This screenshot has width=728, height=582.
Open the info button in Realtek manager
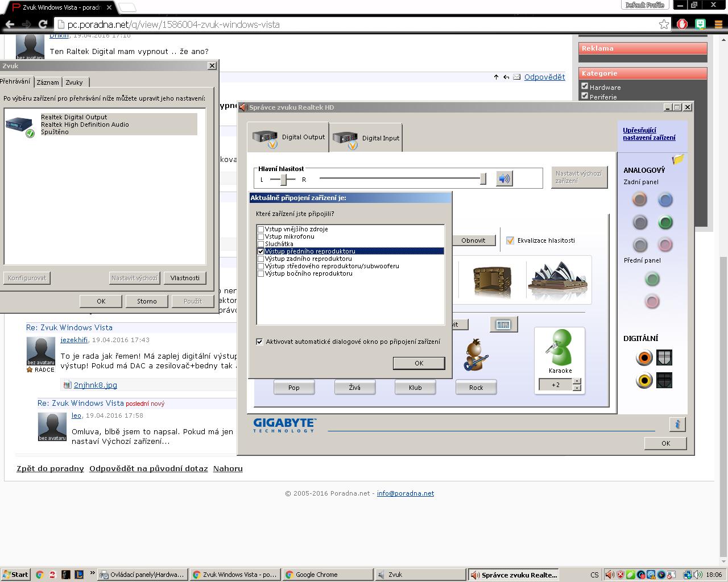(677, 424)
